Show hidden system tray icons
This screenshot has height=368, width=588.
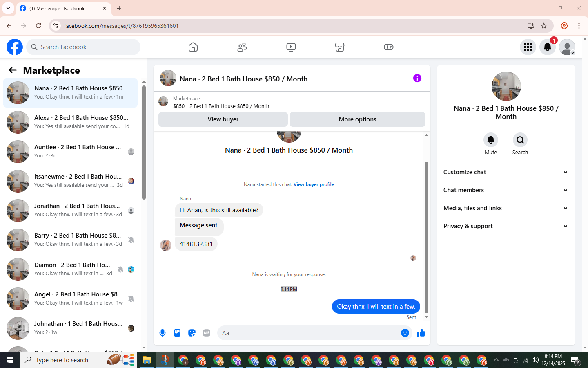pos(496,360)
